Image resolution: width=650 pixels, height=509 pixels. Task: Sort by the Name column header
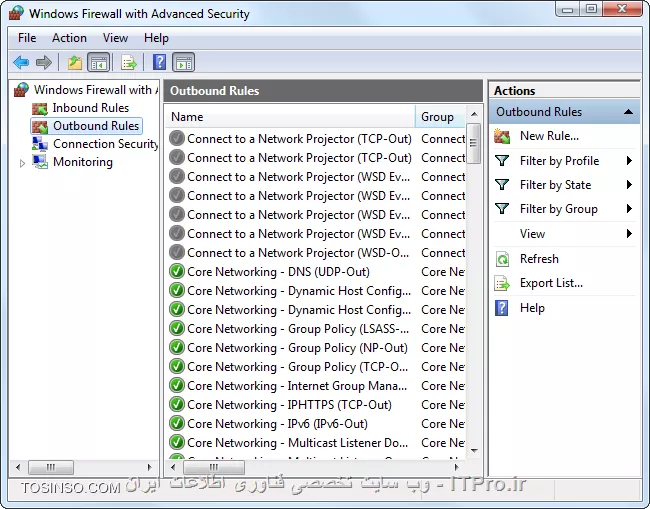(x=290, y=117)
